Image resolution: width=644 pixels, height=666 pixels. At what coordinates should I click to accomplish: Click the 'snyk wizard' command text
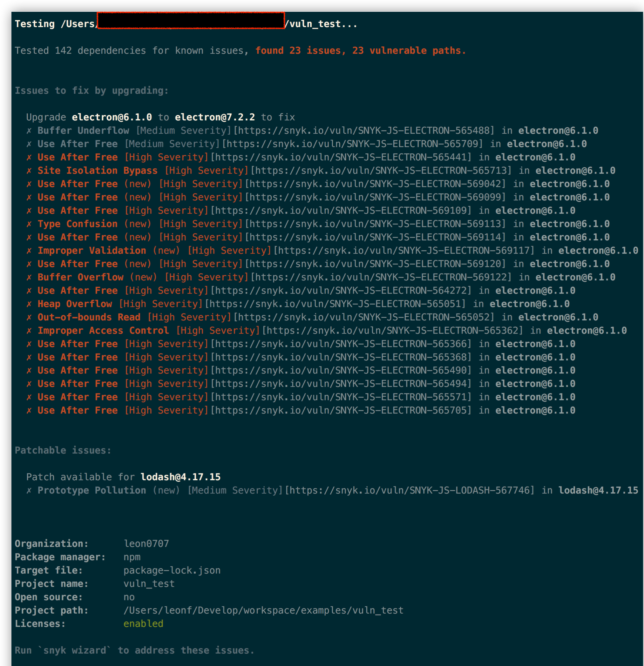(75, 650)
